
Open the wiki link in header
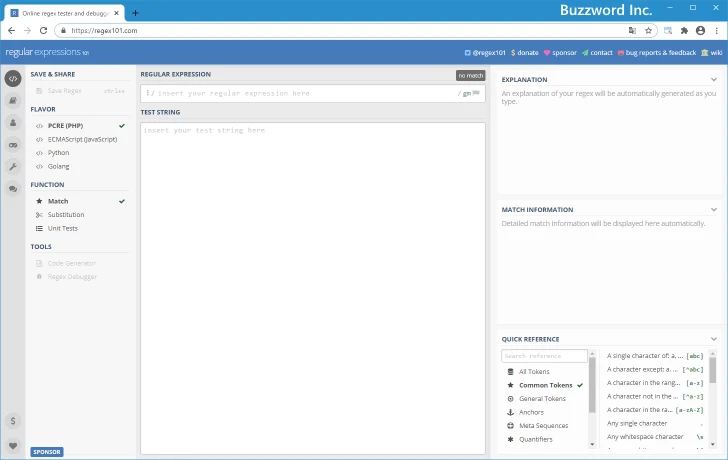tap(712, 52)
